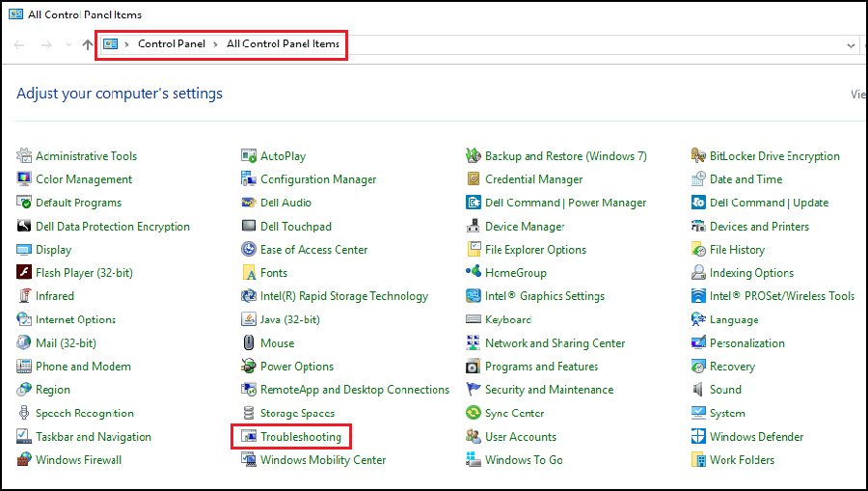The height and width of the screenshot is (491, 868).
Task: Open the Device Manager icon
Action: (x=474, y=227)
